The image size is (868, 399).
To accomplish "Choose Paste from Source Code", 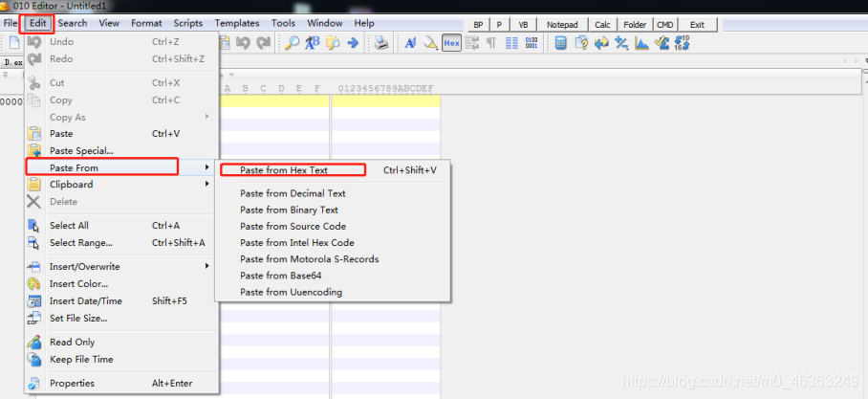I will [x=334, y=226].
